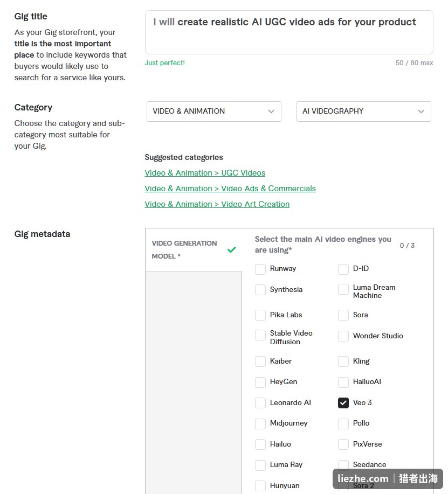This screenshot has height=494, width=448.
Task: Click into the Gig title text field
Action: coord(289,32)
